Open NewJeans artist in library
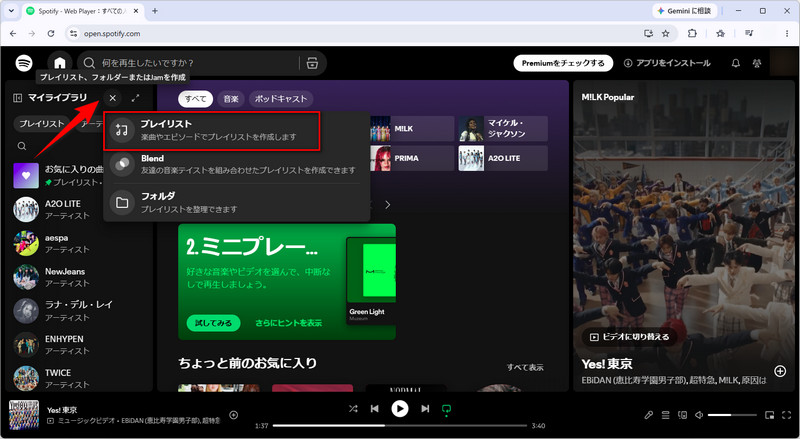 point(79,277)
